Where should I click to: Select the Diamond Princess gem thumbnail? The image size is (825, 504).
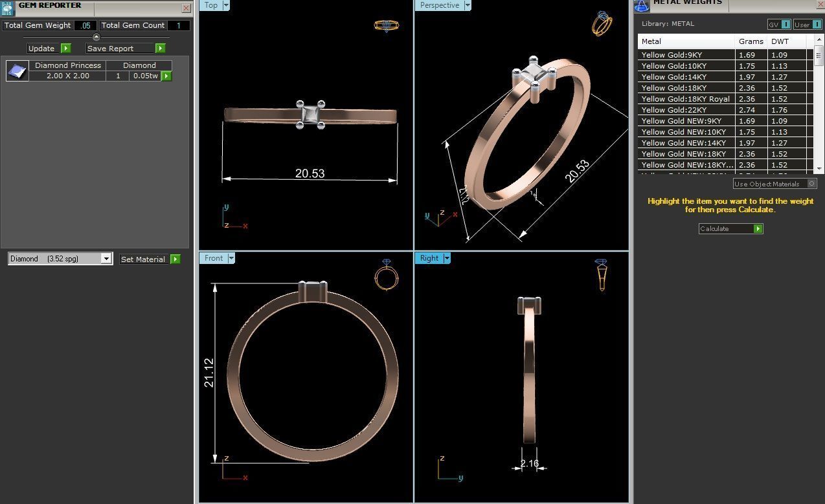point(17,71)
